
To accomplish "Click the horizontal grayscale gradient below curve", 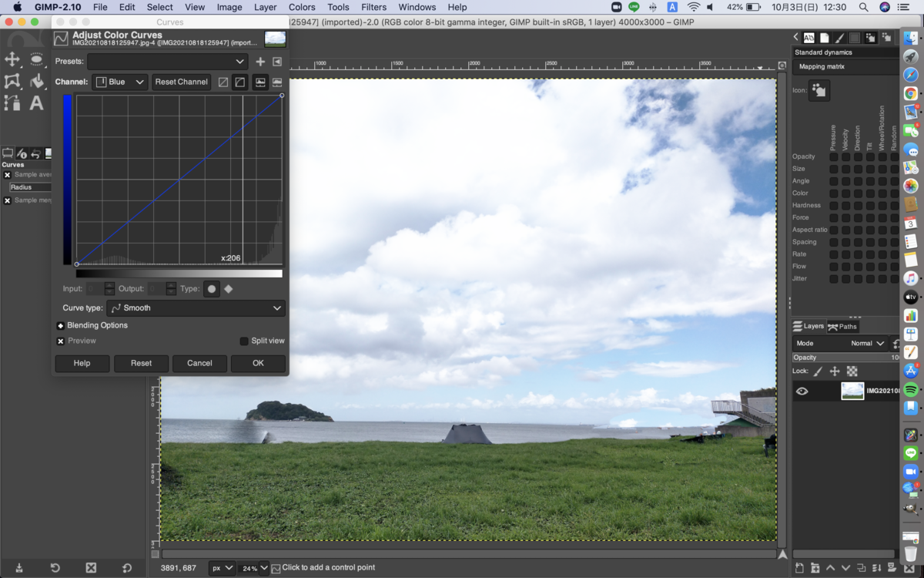I will 179,273.
